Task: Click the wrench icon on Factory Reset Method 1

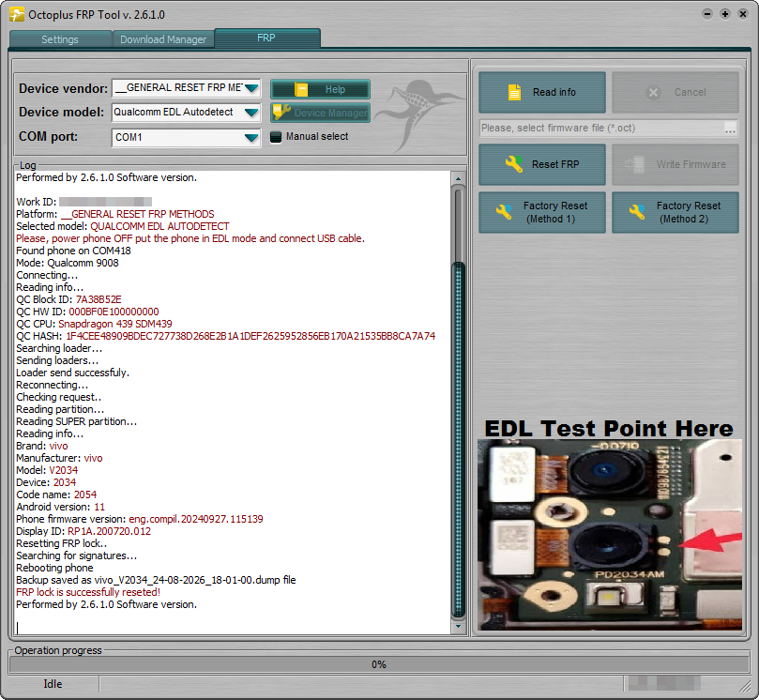Action: point(504,211)
